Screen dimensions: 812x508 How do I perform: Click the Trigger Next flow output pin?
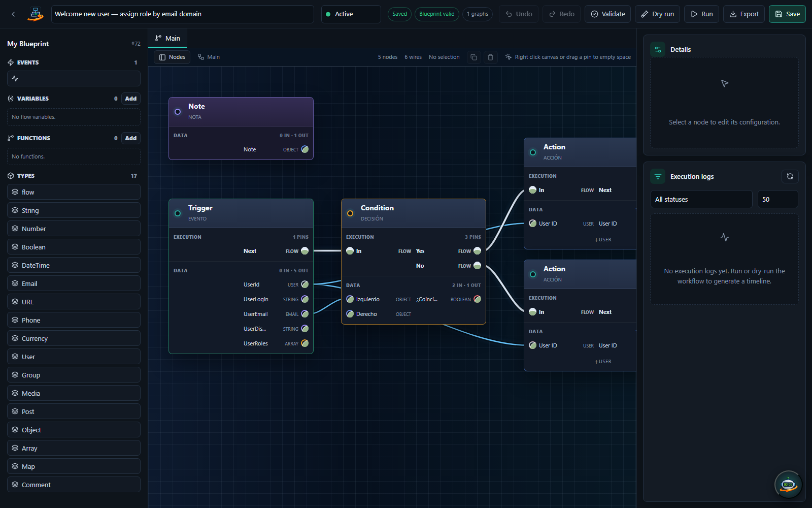click(304, 251)
